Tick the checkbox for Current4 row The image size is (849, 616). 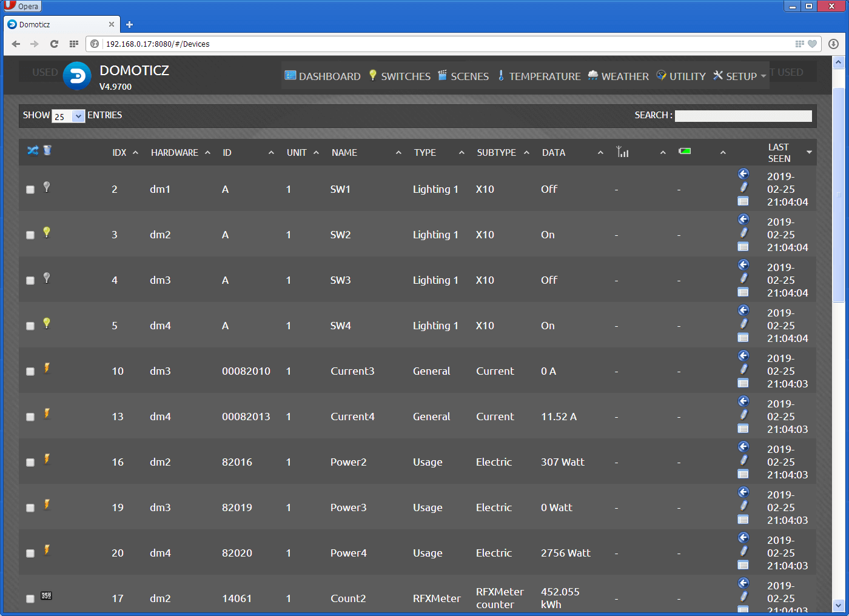(30, 417)
